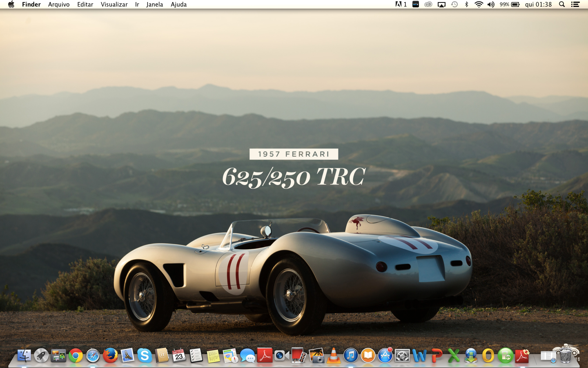Launch Firefox from the Dock
The width and height of the screenshot is (588, 368).
[110, 355]
